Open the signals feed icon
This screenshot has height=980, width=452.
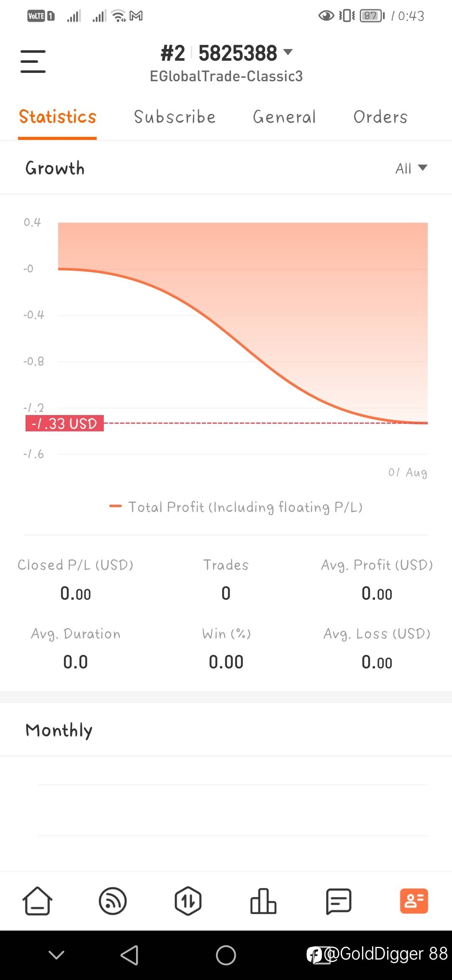(113, 901)
